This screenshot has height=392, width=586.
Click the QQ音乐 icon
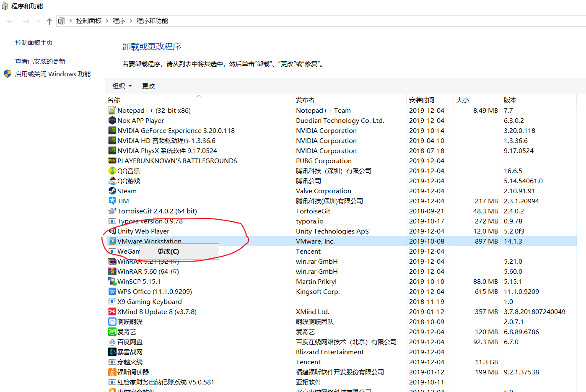coord(112,171)
